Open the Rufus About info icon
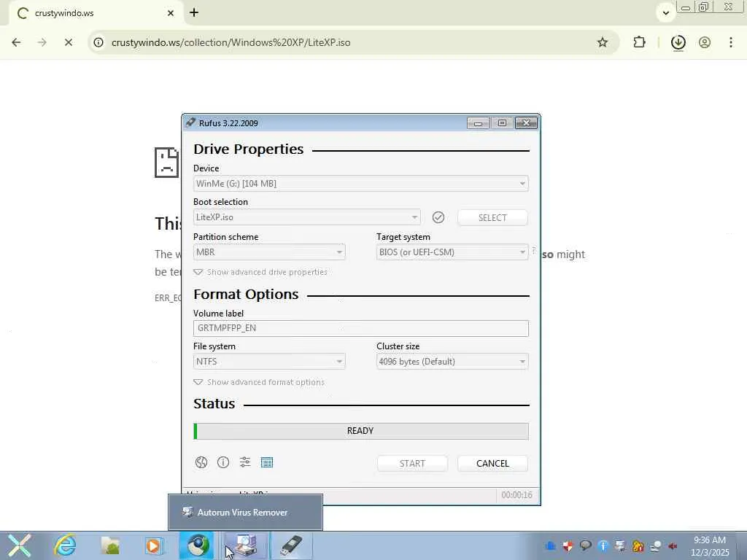The image size is (747, 560). coord(223,462)
